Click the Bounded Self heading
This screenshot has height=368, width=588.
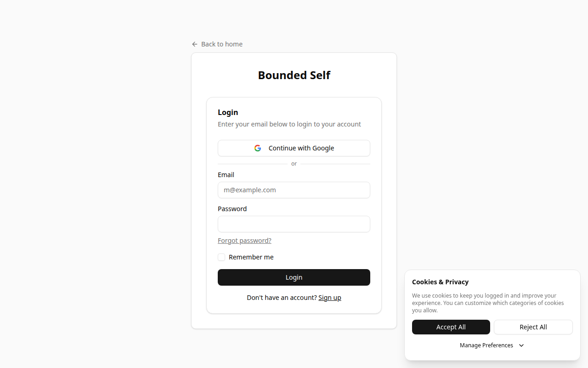[294, 75]
